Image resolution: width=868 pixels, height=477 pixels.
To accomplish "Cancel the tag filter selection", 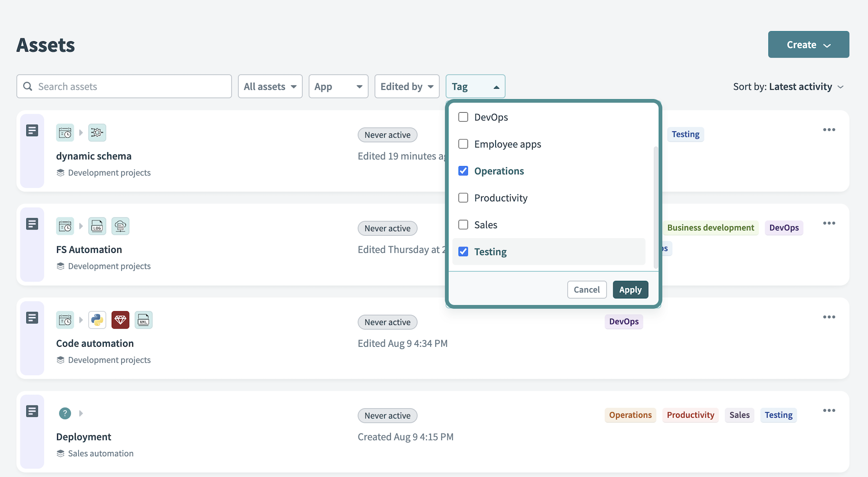I will (x=586, y=290).
